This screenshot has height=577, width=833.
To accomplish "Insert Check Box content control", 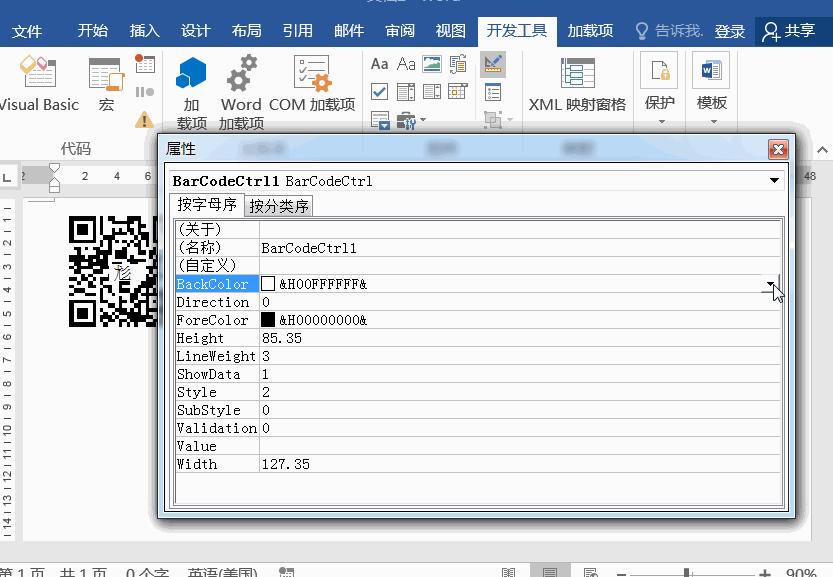I will (x=379, y=91).
